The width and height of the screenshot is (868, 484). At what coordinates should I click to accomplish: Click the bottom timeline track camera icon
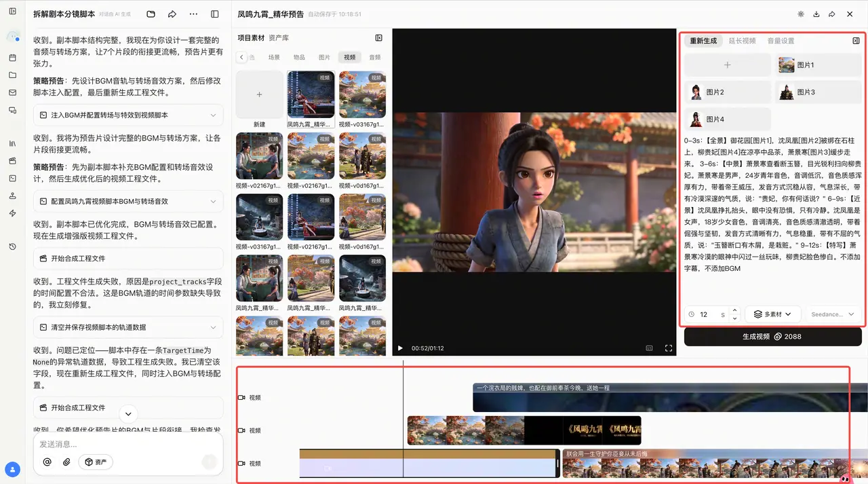[241, 464]
